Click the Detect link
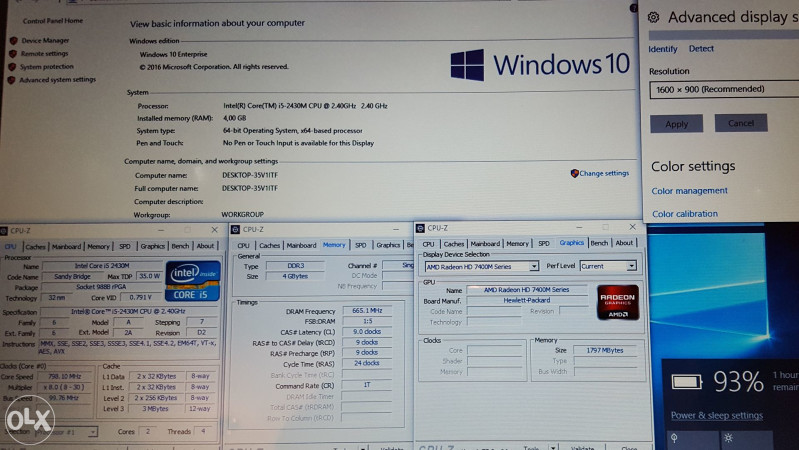This screenshot has height=450, width=799. (x=701, y=49)
